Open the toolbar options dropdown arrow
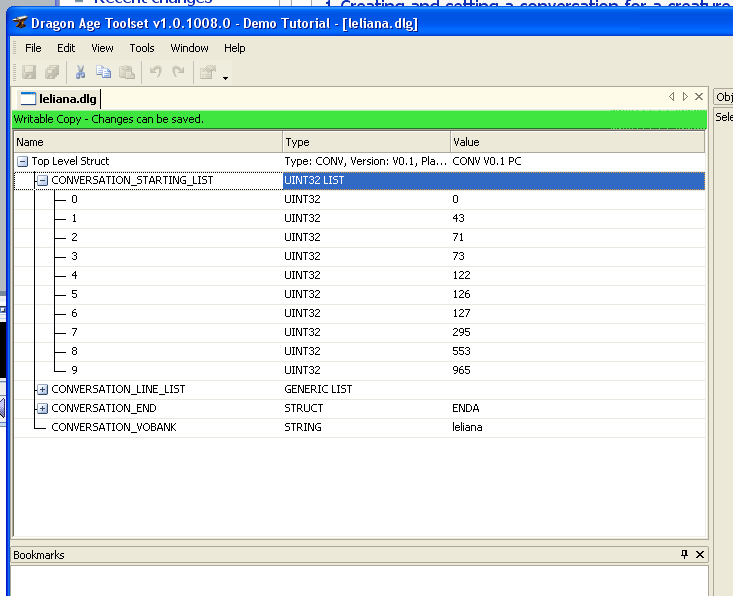733x596 pixels. pos(226,77)
